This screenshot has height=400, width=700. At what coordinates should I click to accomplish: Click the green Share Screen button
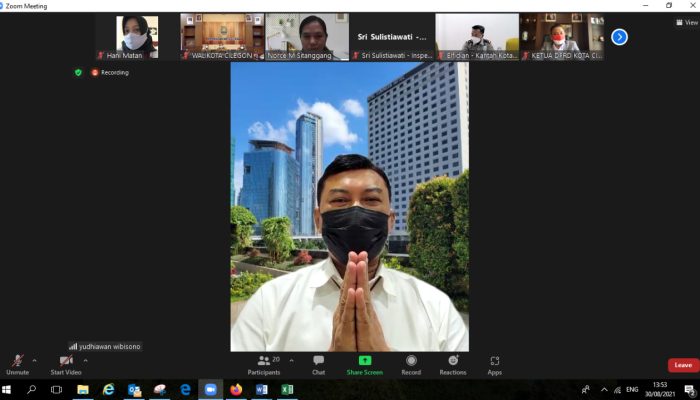tap(365, 364)
